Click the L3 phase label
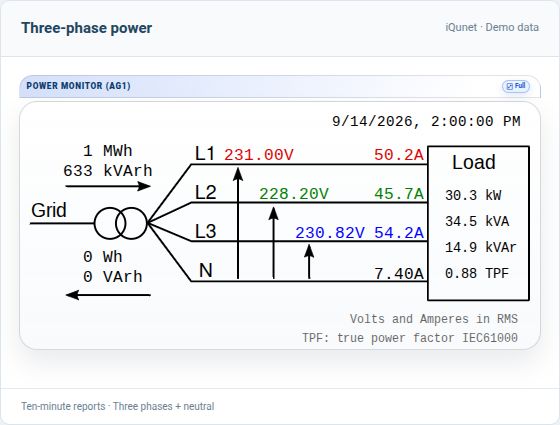560x425 pixels. tap(206, 231)
